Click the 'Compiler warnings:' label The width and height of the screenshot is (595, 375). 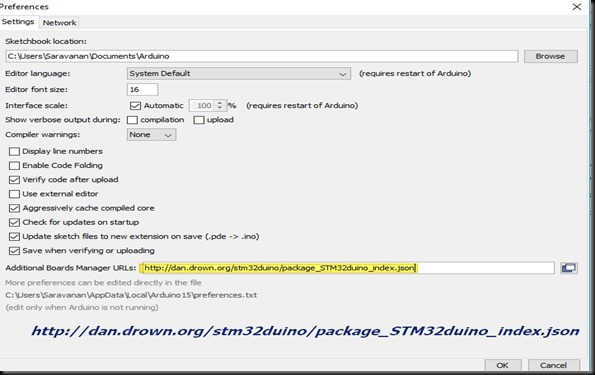(x=42, y=135)
